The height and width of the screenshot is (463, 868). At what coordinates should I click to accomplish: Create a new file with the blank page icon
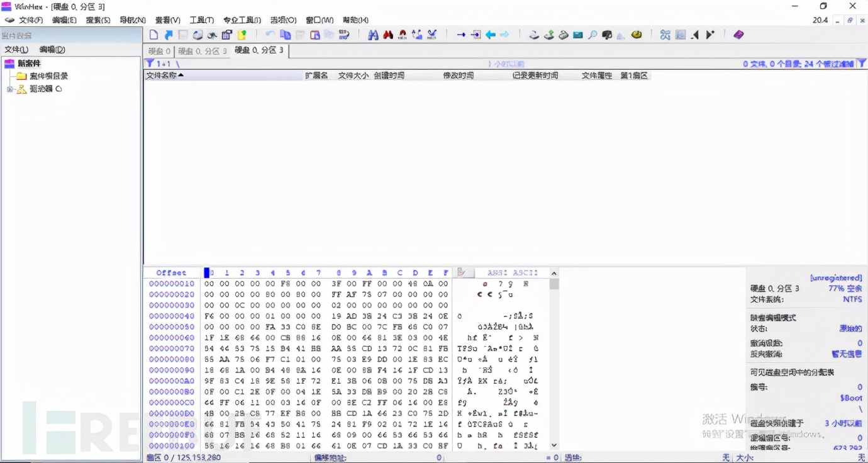tap(153, 35)
